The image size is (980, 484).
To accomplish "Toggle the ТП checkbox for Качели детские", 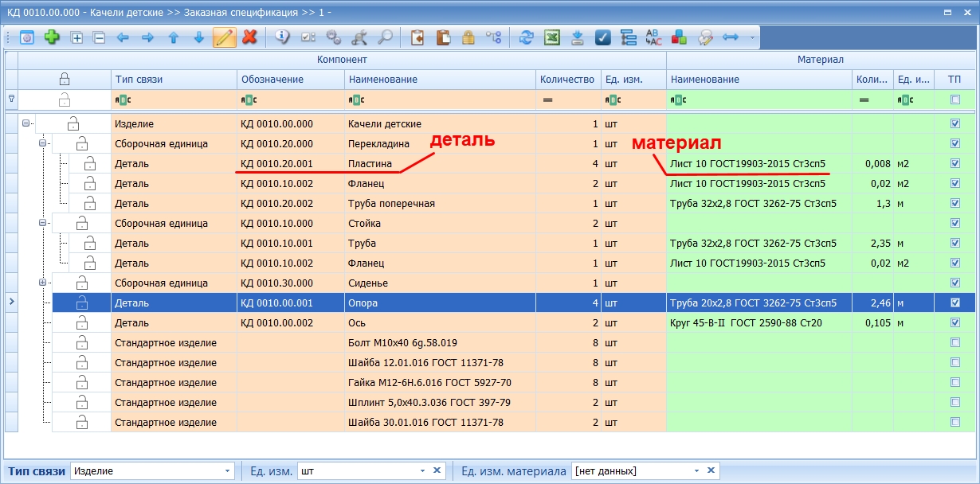I will [955, 123].
